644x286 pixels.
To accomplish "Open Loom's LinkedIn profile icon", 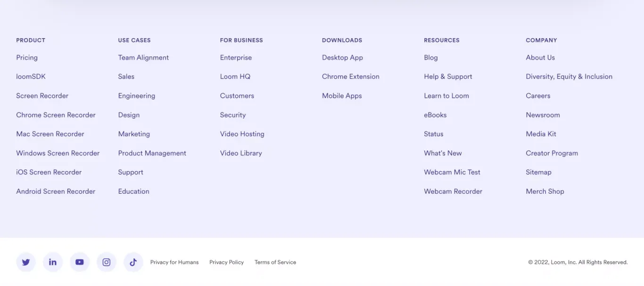I will pos(53,262).
